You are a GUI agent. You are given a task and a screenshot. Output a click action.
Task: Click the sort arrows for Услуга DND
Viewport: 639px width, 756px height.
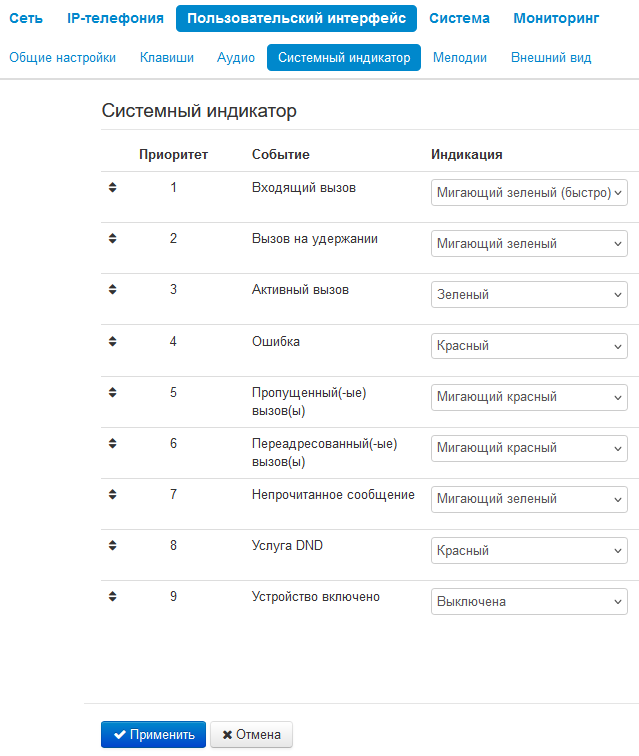pos(112,545)
